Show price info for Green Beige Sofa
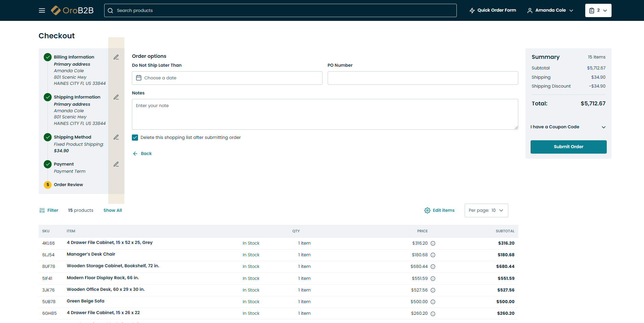Viewport: 644px width, 323px height. click(x=433, y=302)
